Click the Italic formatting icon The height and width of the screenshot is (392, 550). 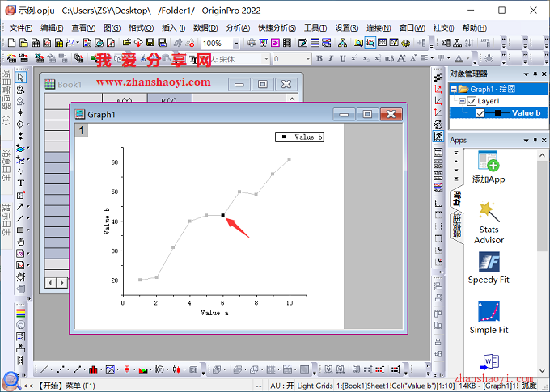[331, 58]
